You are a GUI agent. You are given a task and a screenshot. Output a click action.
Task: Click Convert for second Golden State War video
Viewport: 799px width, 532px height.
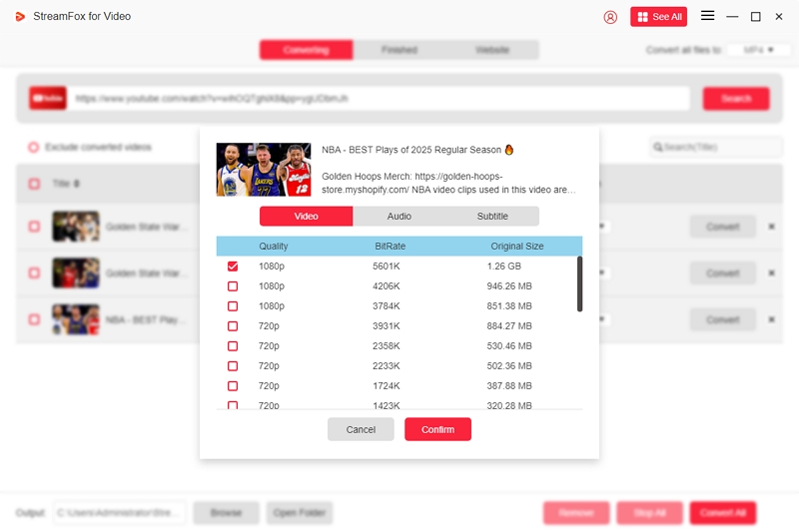coord(722,272)
